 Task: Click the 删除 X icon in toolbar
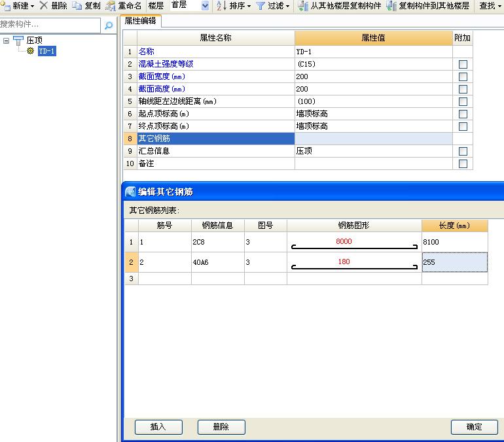tap(44, 5)
